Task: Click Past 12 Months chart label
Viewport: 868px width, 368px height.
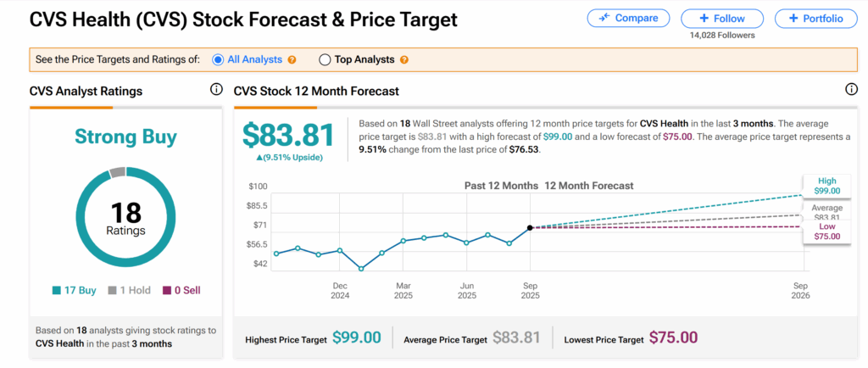Action: pos(501,186)
